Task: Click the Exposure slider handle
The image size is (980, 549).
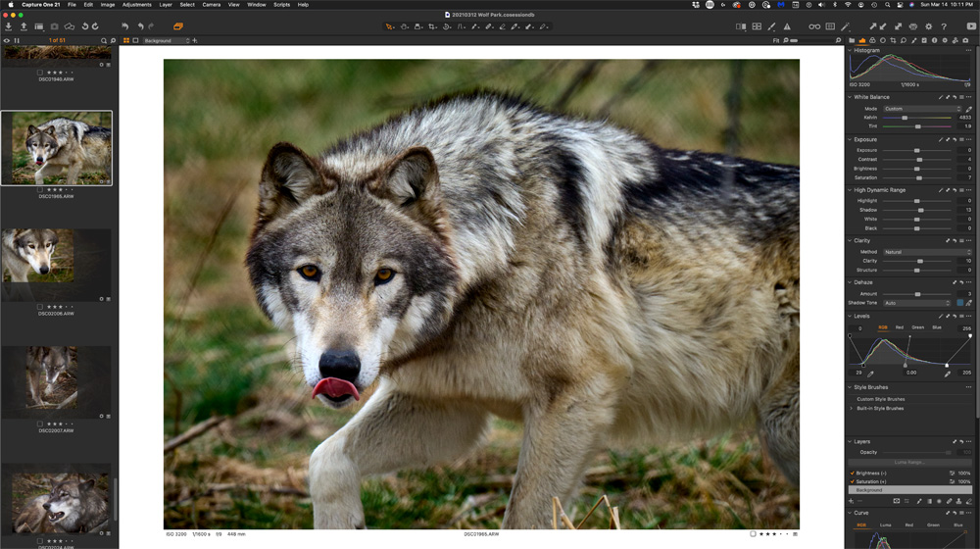Action: pos(917,150)
